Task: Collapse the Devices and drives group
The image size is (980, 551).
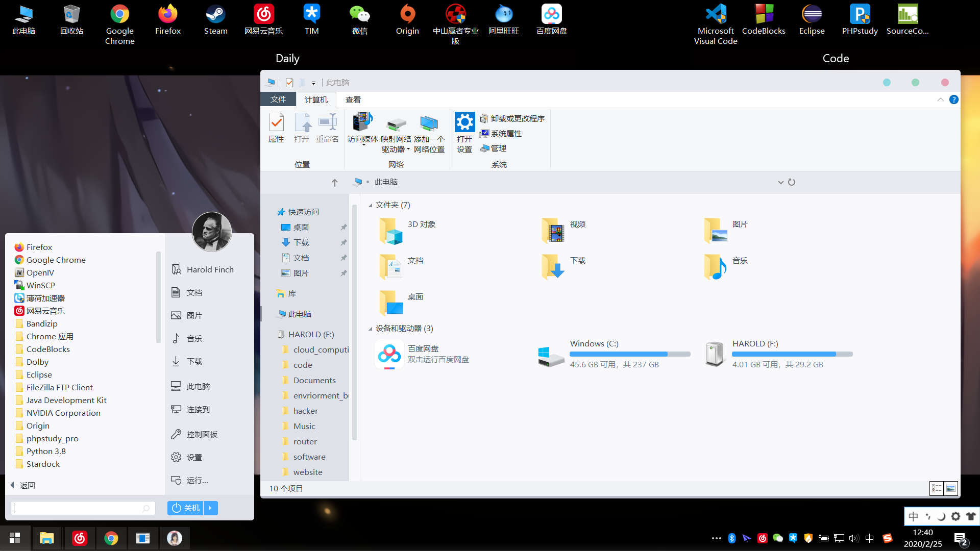Action: tap(370, 329)
